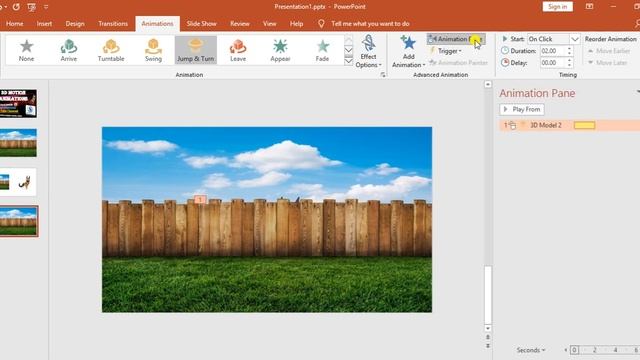Open the Review ribbon tab

click(x=240, y=24)
